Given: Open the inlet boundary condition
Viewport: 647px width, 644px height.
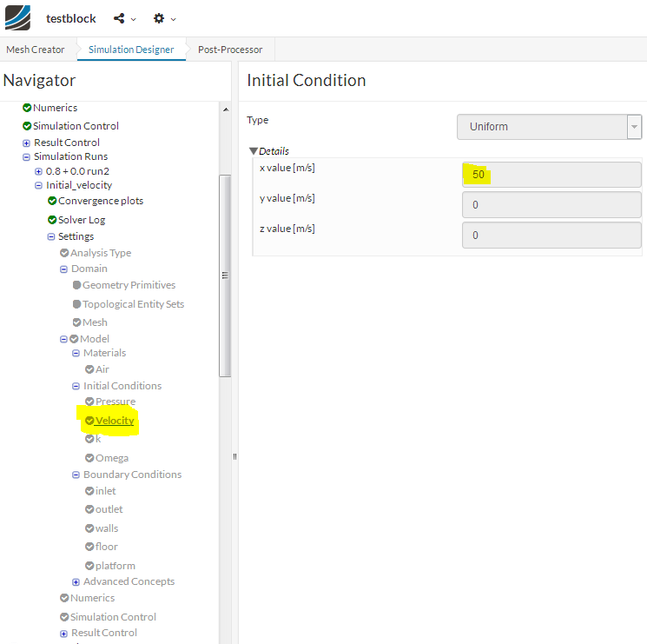Looking at the screenshot, I should (x=105, y=491).
